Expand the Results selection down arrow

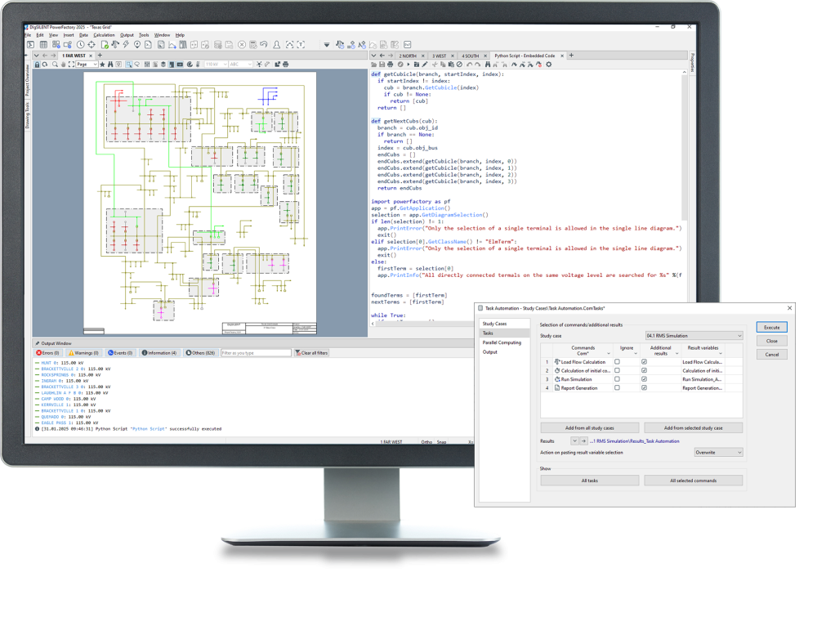pos(574,441)
